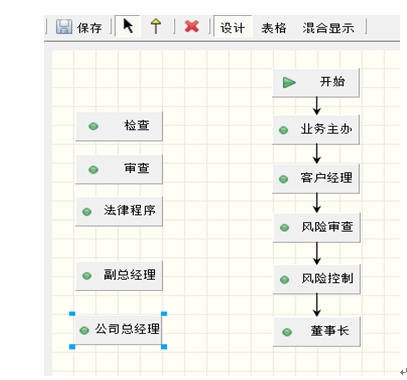
Task: Click the red X delete icon
Action: pyautogui.click(x=192, y=26)
